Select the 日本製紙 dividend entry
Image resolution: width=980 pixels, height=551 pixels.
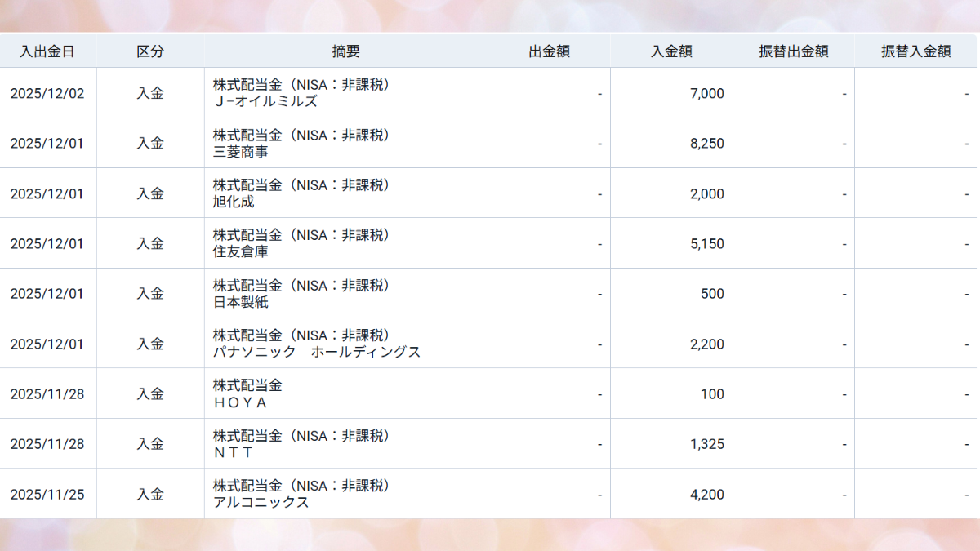(240, 302)
